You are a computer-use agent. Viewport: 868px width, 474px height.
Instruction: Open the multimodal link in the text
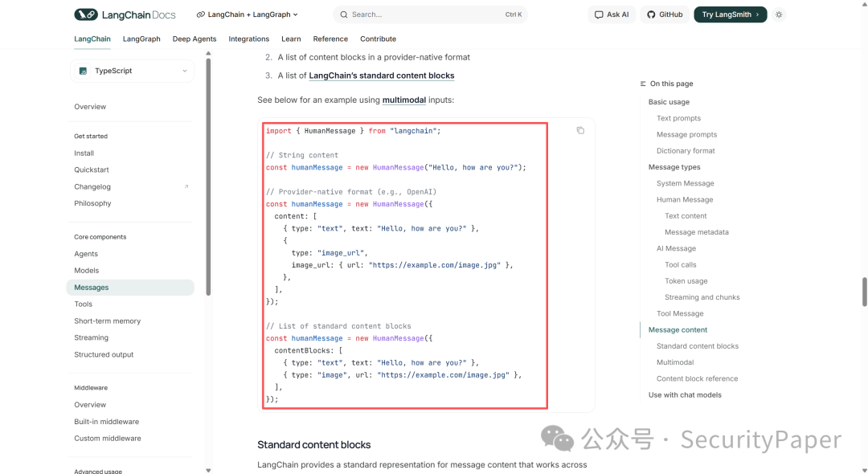click(x=404, y=100)
